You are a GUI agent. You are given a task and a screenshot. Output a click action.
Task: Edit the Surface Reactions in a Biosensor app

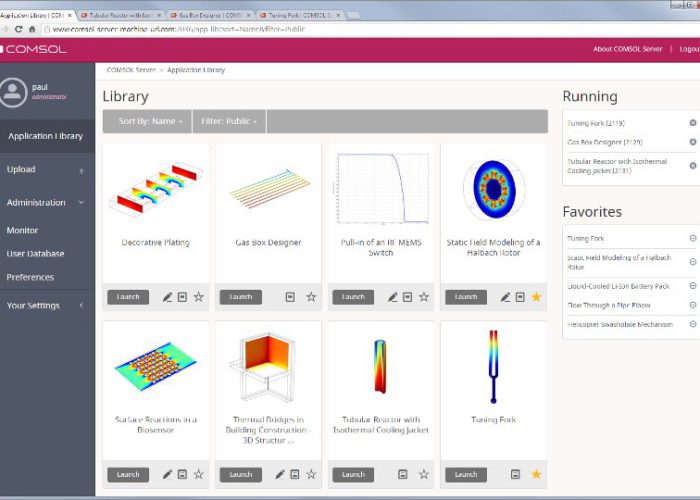[x=167, y=474]
